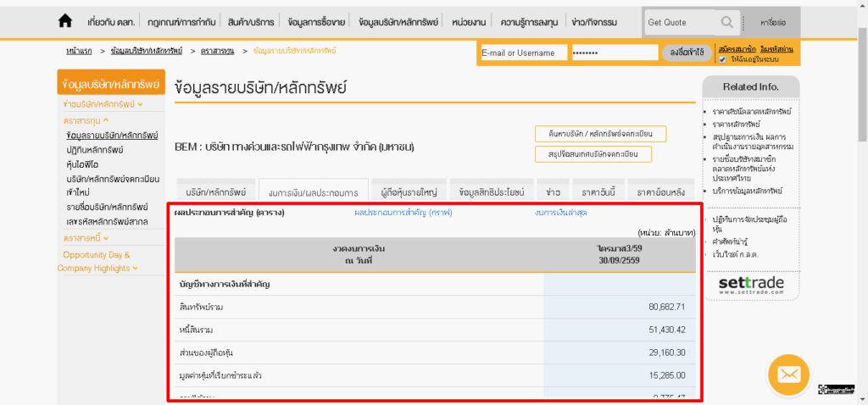The width and height of the screenshot is (868, 405).
Task: Open บริษัท/หลักทรัพย์จดทะเบียนเข้าใหม่ sidebar item
Action: pyautogui.click(x=113, y=186)
